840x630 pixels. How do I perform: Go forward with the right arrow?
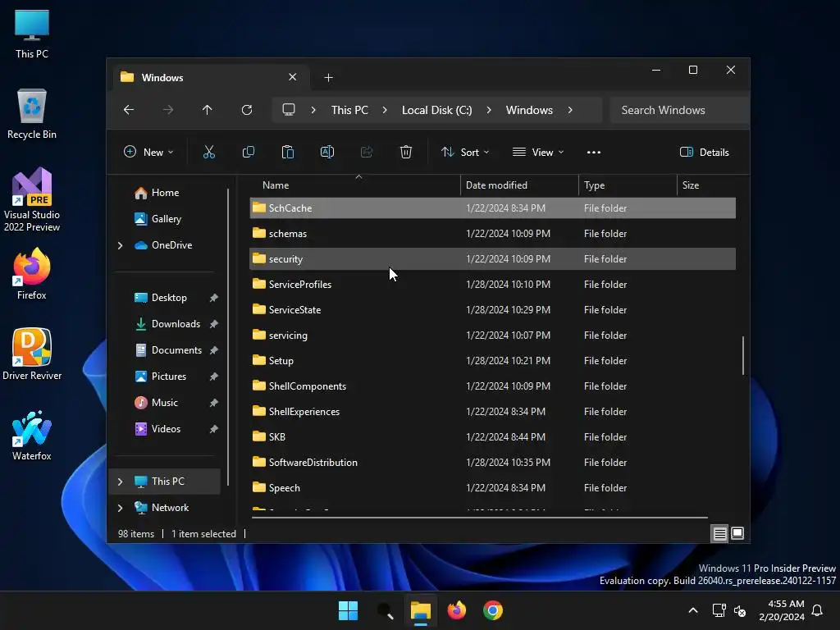click(168, 110)
